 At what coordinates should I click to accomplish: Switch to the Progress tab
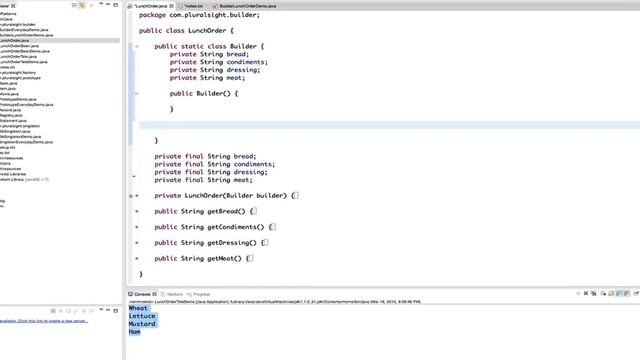pos(198,294)
